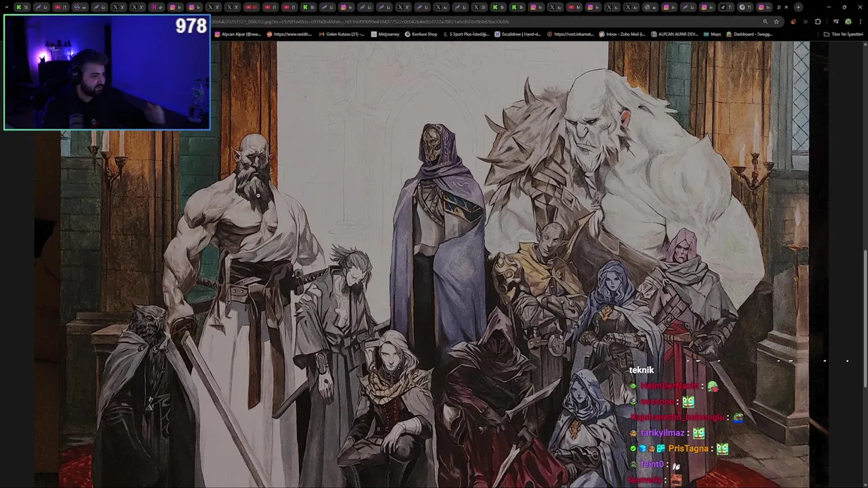Open the Tüm Yer İşaretleri folder
Image resolution: width=868 pixels, height=488 pixels.
[x=843, y=34]
